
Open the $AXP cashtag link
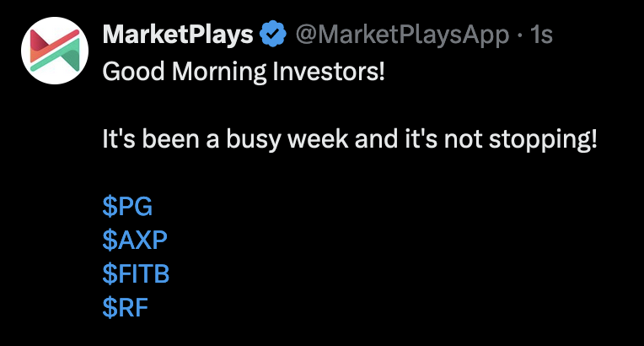click(x=136, y=241)
